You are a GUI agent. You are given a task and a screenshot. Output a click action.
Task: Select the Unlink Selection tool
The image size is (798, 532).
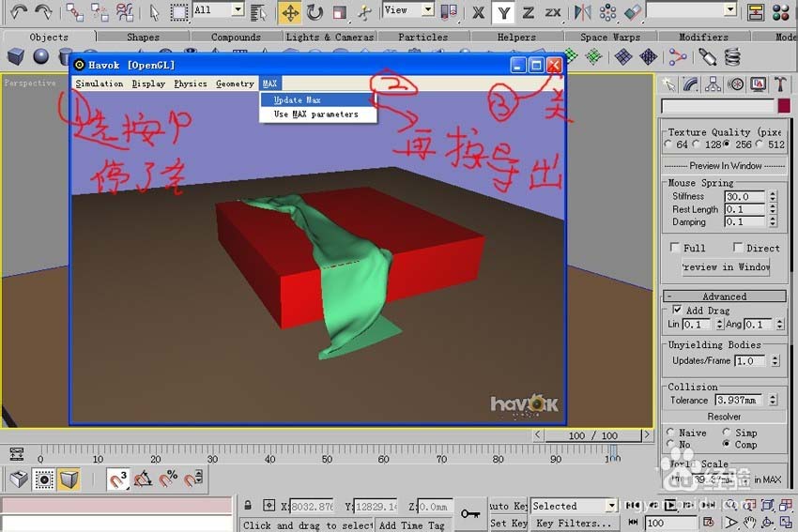(x=100, y=11)
